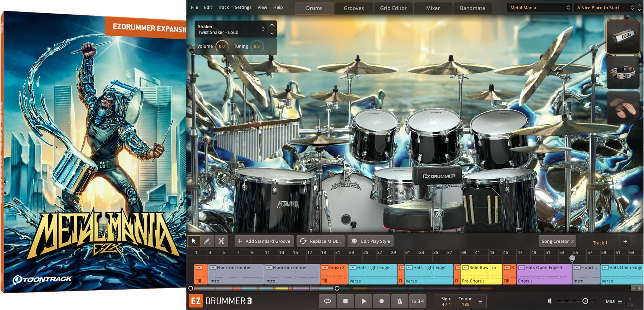Mute output with the speaker icon
This screenshot has height=310, width=644.
[550, 301]
